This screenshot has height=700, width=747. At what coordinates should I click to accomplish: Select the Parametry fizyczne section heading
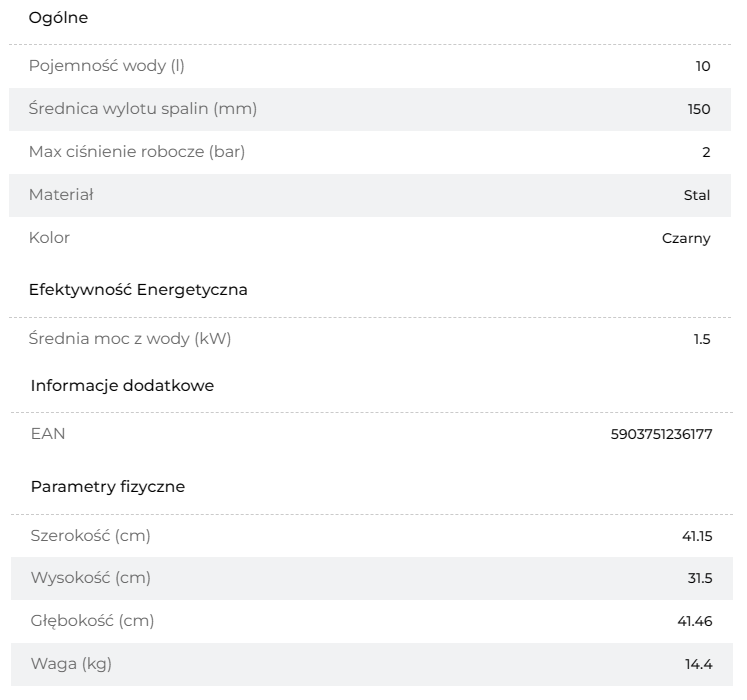click(108, 487)
